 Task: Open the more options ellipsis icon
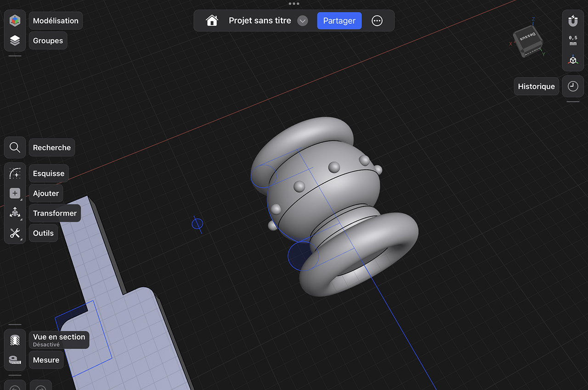click(377, 21)
